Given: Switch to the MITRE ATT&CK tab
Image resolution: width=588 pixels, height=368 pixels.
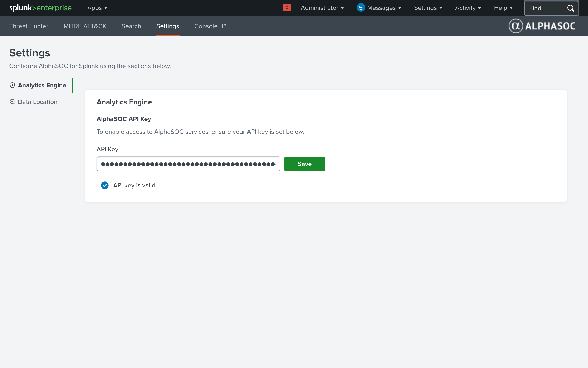Looking at the screenshot, I should (x=85, y=26).
